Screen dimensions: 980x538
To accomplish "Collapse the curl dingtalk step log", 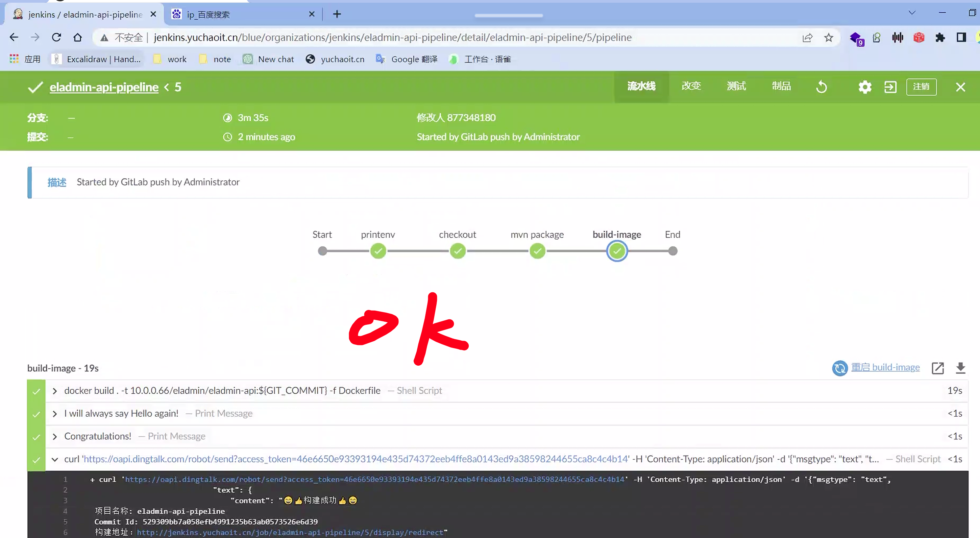I will coord(55,459).
